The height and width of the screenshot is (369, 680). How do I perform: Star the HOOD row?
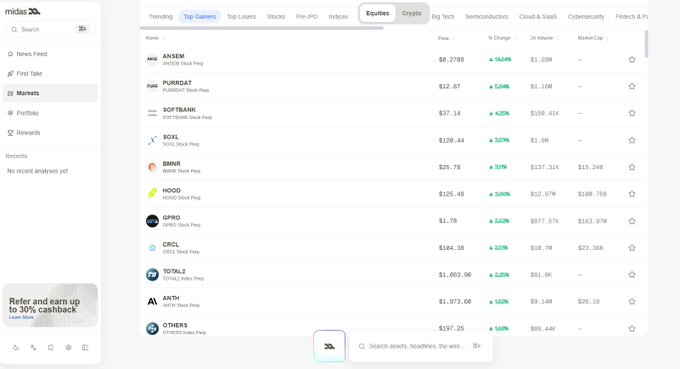click(x=632, y=194)
